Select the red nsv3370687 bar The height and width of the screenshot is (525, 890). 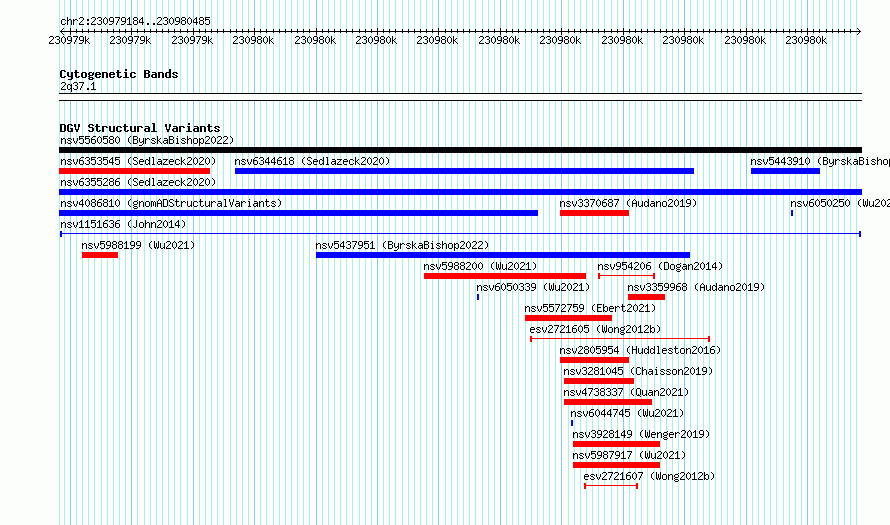(594, 213)
